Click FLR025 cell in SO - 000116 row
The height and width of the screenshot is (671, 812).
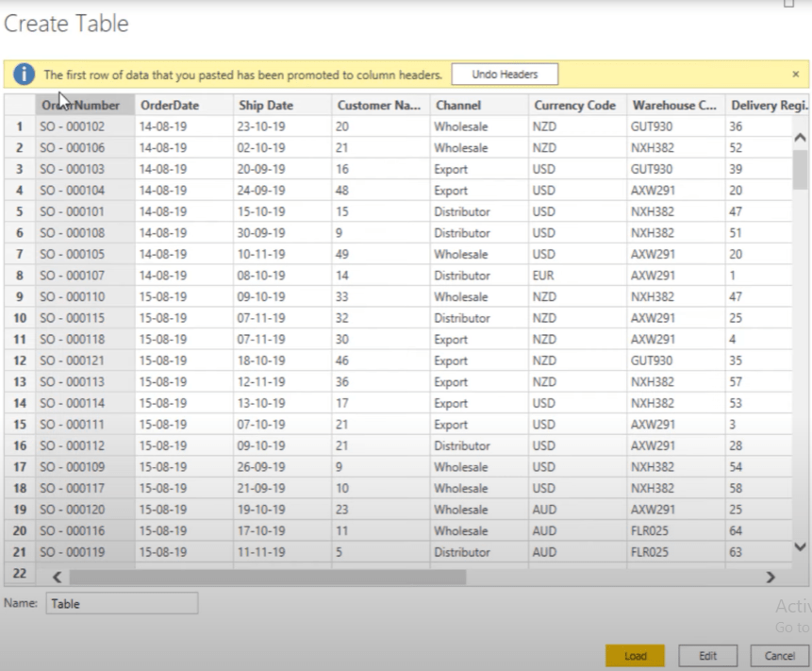(676, 530)
